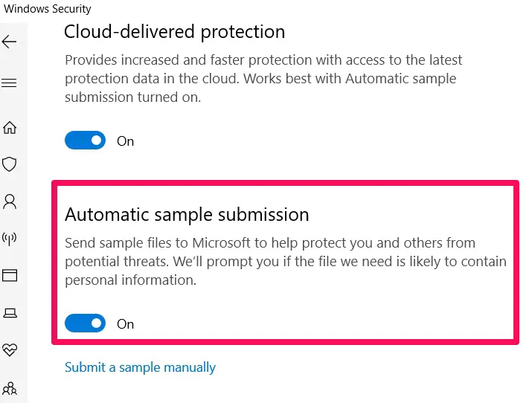Click the Send sample files to Microsoft description

pyautogui.click(x=285, y=262)
